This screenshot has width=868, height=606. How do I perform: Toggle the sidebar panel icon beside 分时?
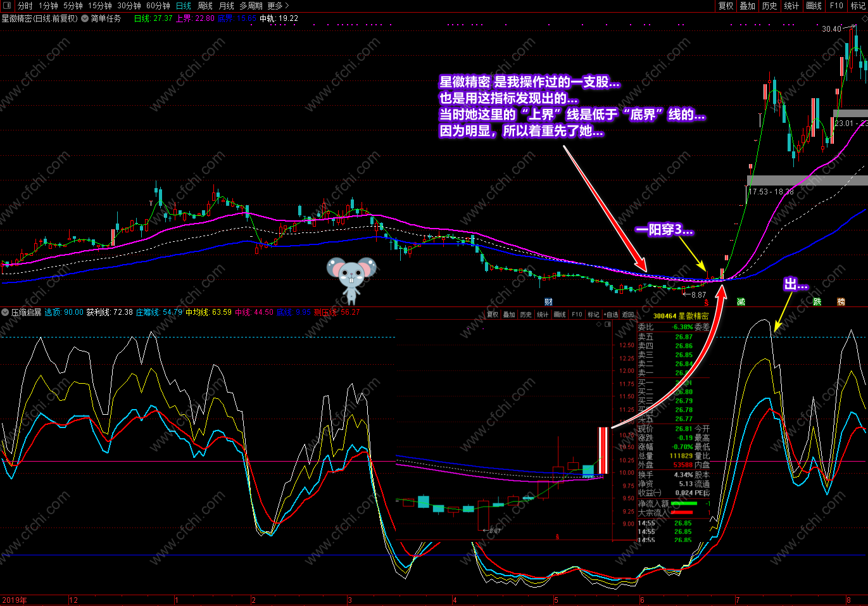7,6
